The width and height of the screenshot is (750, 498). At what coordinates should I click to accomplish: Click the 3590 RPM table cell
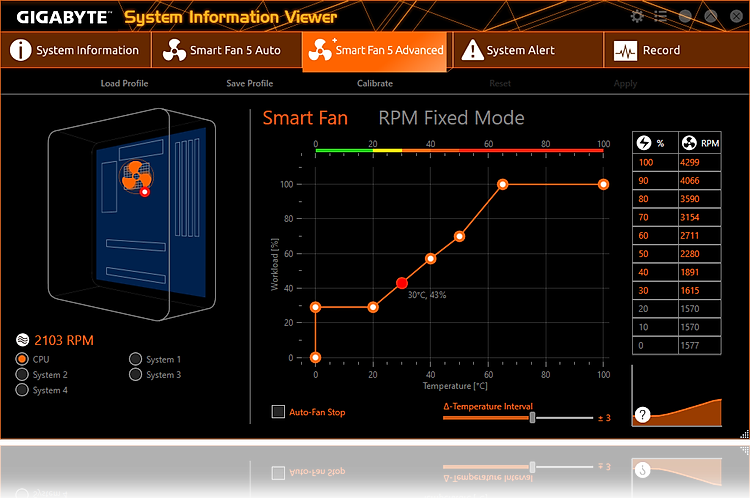click(x=699, y=199)
